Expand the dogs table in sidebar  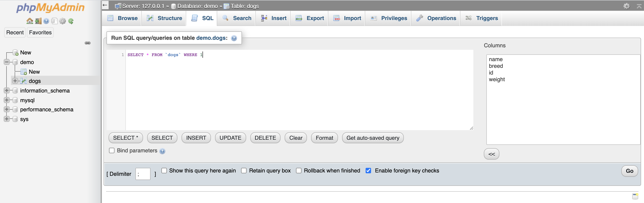[x=15, y=81]
